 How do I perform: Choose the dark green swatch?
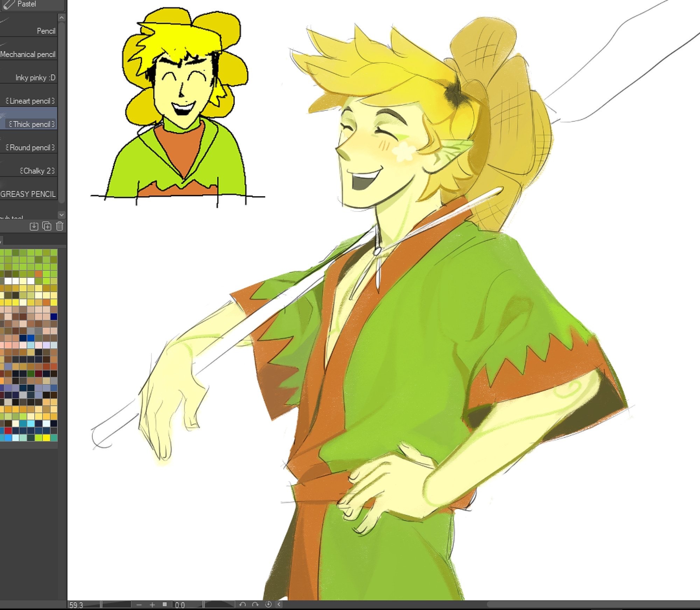point(31,374)
